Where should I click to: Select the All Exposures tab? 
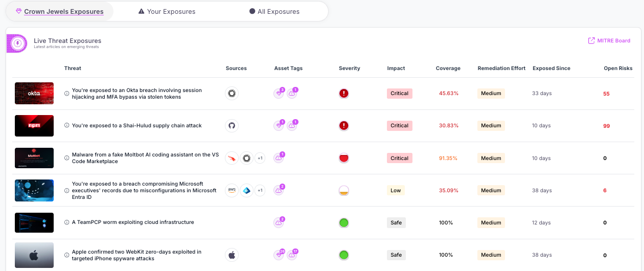(274, 11)
